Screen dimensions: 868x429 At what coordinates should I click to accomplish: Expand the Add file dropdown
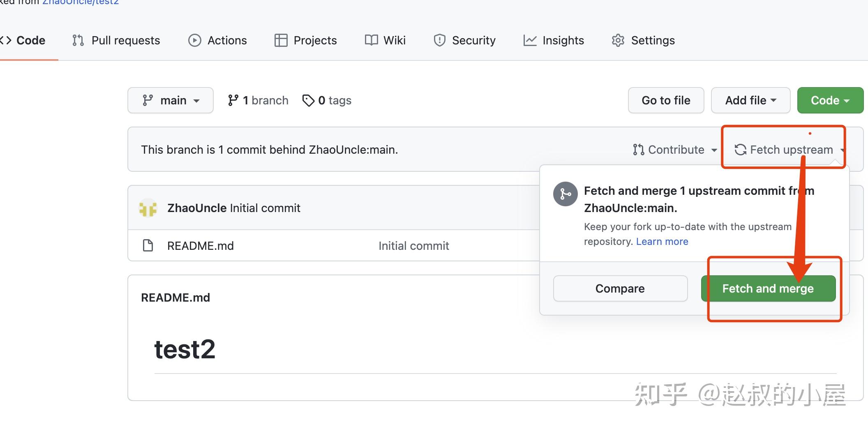coord(750,100)
